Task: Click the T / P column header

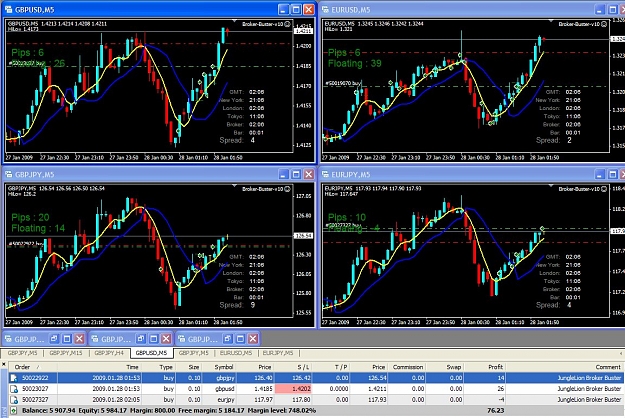Action: (x=331, y=367)
